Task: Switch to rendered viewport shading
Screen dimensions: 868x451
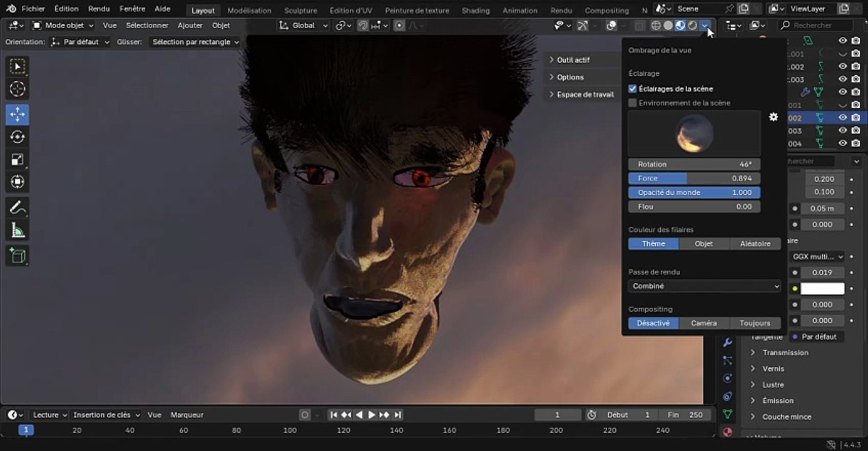Action: pyautogui.click(x=692, y=26)
